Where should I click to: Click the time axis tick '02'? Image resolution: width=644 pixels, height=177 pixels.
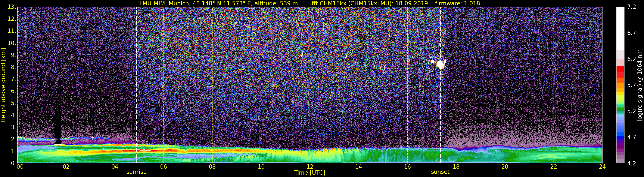point(66,167)
